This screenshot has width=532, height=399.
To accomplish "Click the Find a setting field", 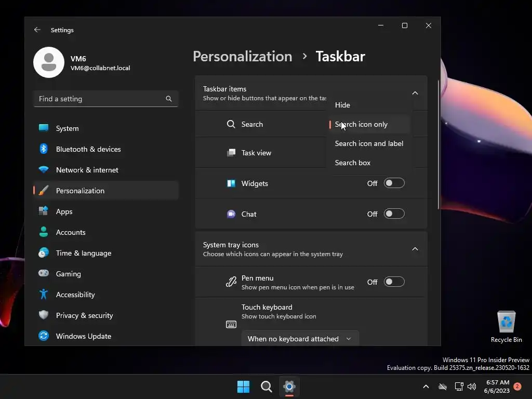I will tap(106, 99).
